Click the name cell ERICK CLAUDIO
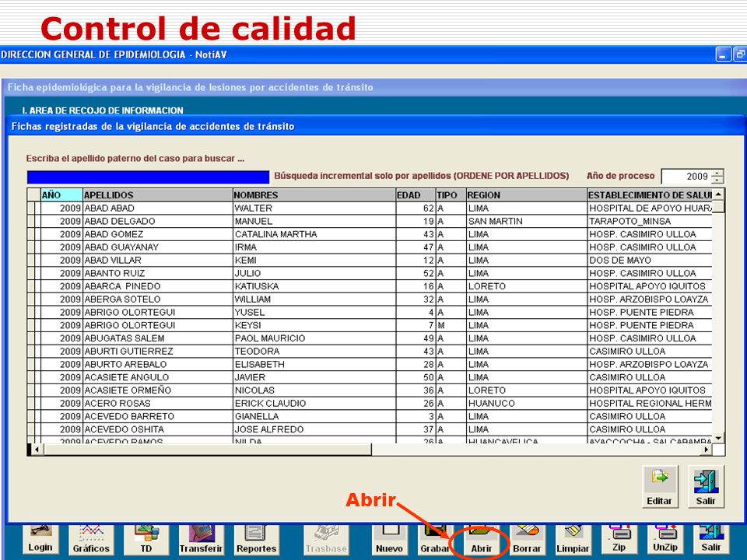 (314, 403)
